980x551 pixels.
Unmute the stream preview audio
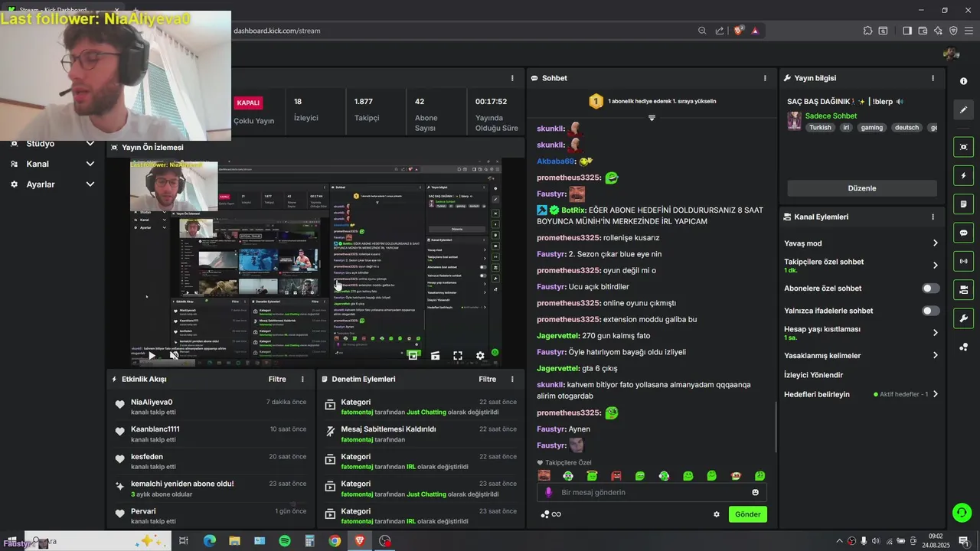[174, 355]
